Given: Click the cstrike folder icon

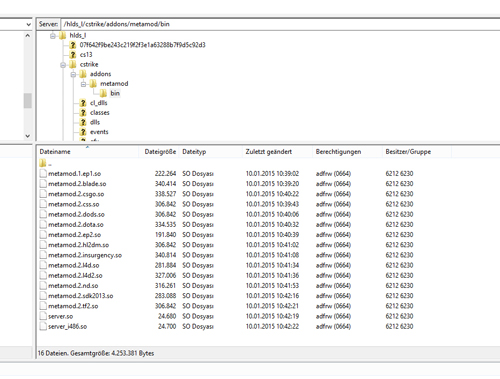Looking at the screenshot, I should tap(73, 64).
